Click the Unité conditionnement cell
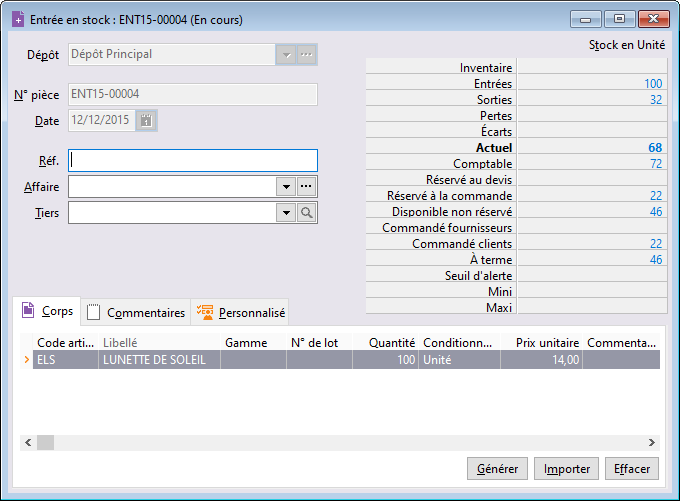The image size is (680, 501). pos(459,360)
